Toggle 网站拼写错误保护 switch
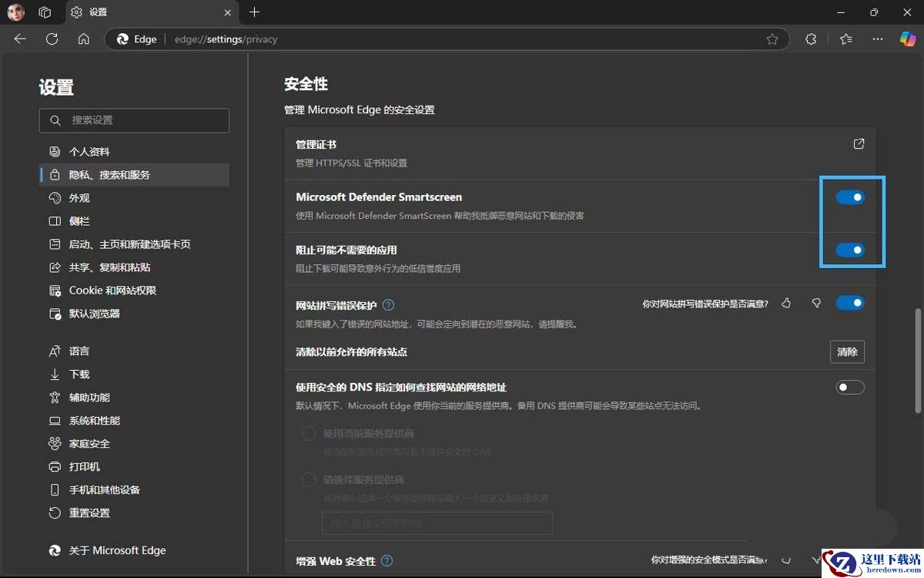Viewport: 924px width, 578px height. [x=850, y=303]
